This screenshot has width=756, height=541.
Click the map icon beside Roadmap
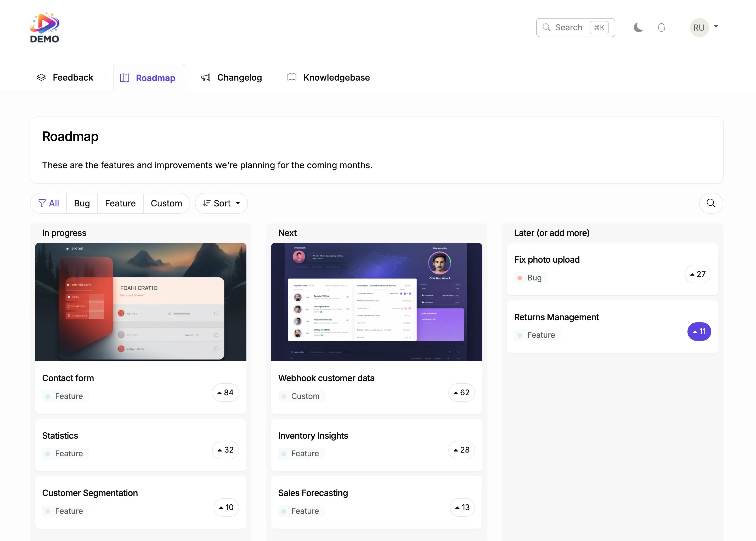(x=124, y=77)
